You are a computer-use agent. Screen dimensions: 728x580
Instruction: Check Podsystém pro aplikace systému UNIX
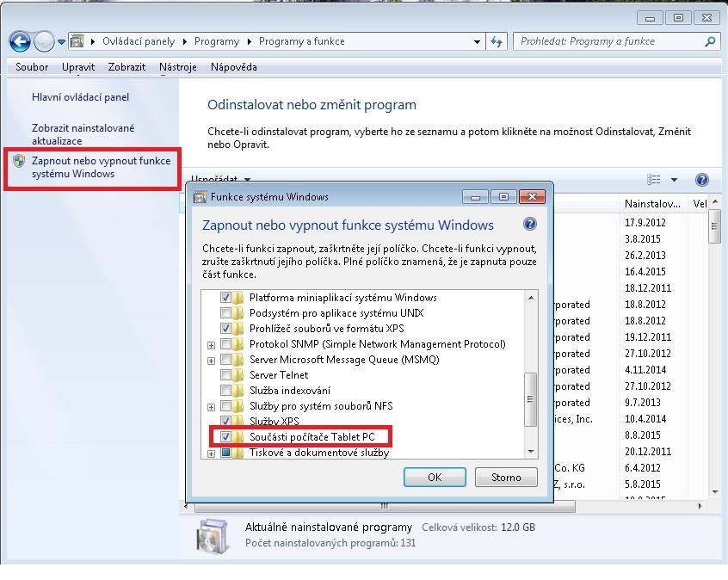225,312
